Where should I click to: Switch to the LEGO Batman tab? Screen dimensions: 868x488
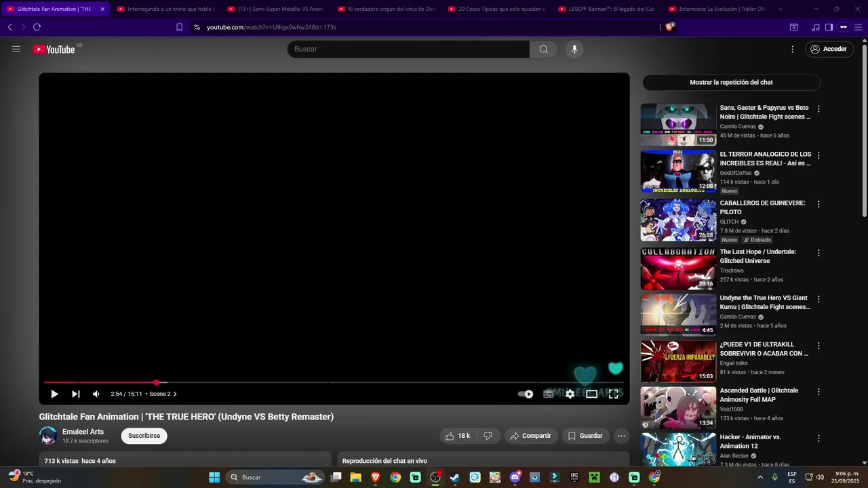pos(606,9)
